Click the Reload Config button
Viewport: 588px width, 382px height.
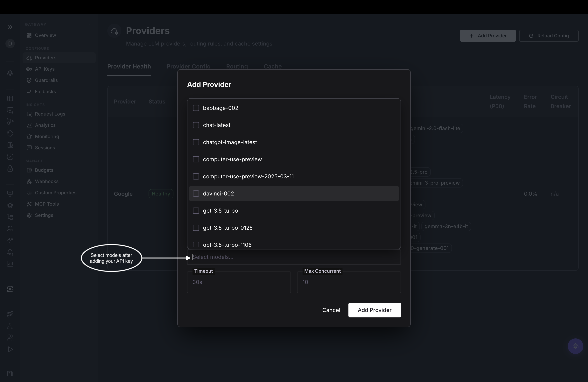[x=549, y=36]
